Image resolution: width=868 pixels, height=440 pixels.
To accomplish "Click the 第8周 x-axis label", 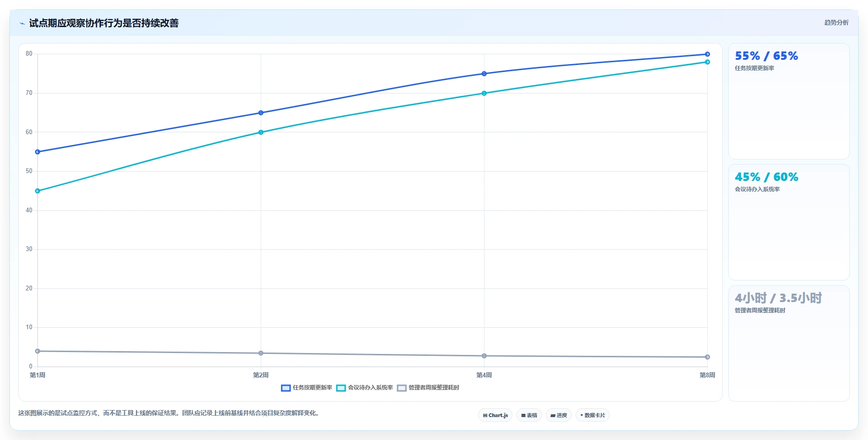I will point(707,375).
